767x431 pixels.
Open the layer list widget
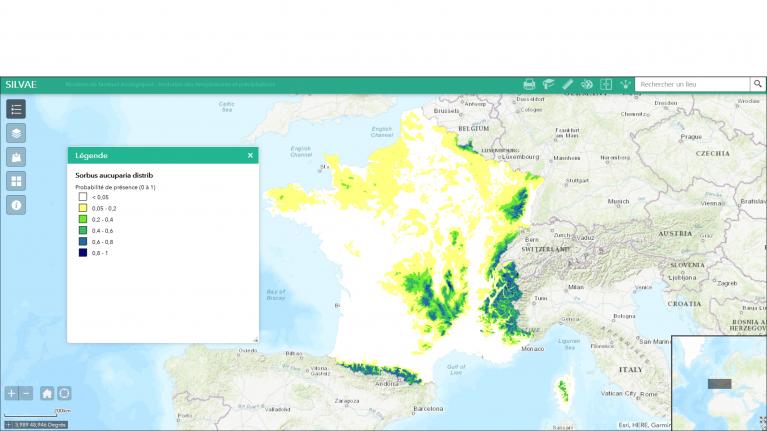point(16,133)
